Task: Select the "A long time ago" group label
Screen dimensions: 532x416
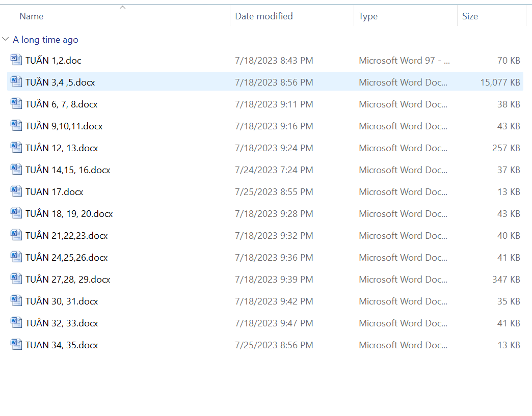Action: 45,40
